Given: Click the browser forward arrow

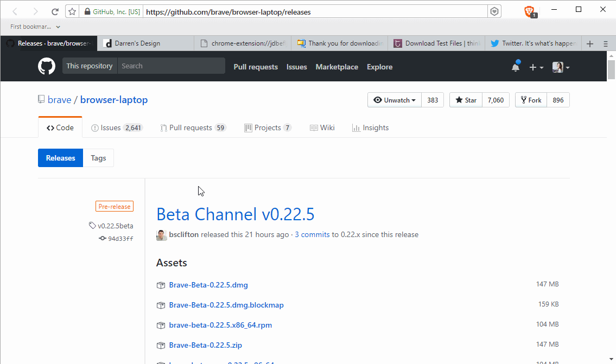Looking at the screenshot, I should pos(35,12).
